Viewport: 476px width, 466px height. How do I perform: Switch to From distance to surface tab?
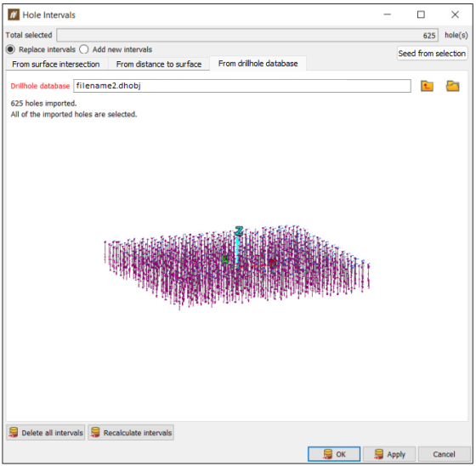coord(159,64)
